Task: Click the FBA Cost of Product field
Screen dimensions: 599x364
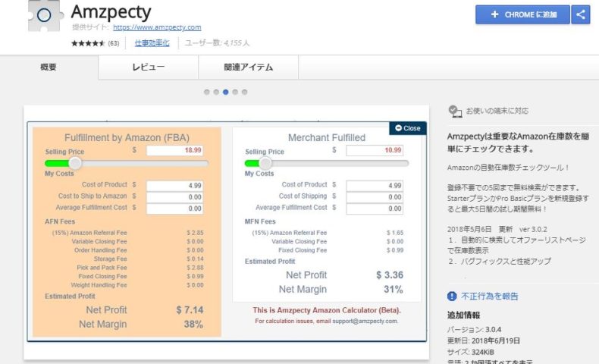Action: click(x=174, y=186)
